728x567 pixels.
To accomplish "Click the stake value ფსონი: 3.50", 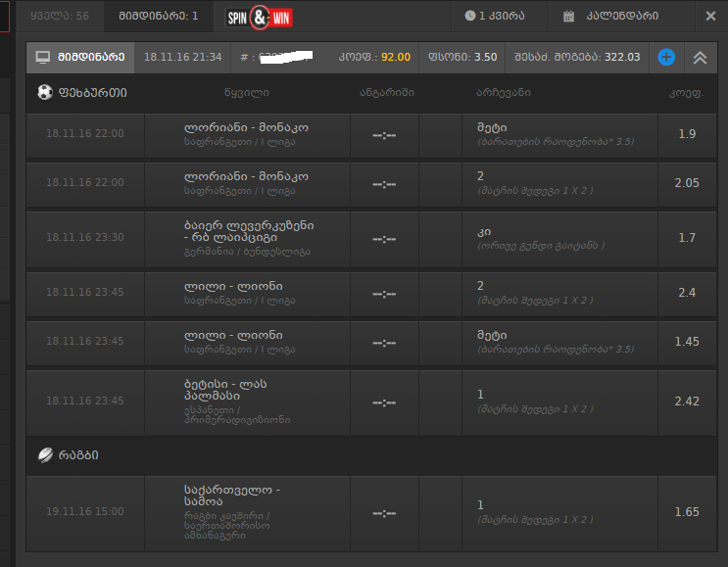I will [461, 57].
